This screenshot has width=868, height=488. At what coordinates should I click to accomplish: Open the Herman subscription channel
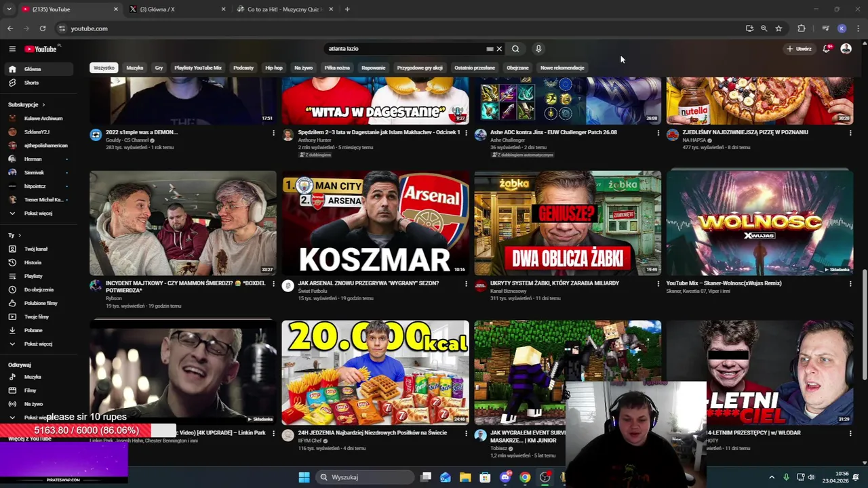[x=37, y=159]
